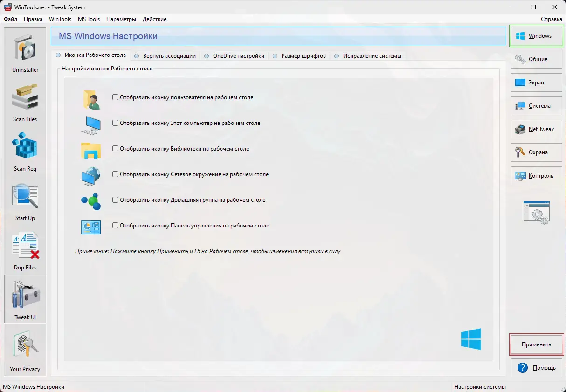566x392 pixels.
Task: Select the Tweak UI toolbox icon
Action: tap(25, 295)
